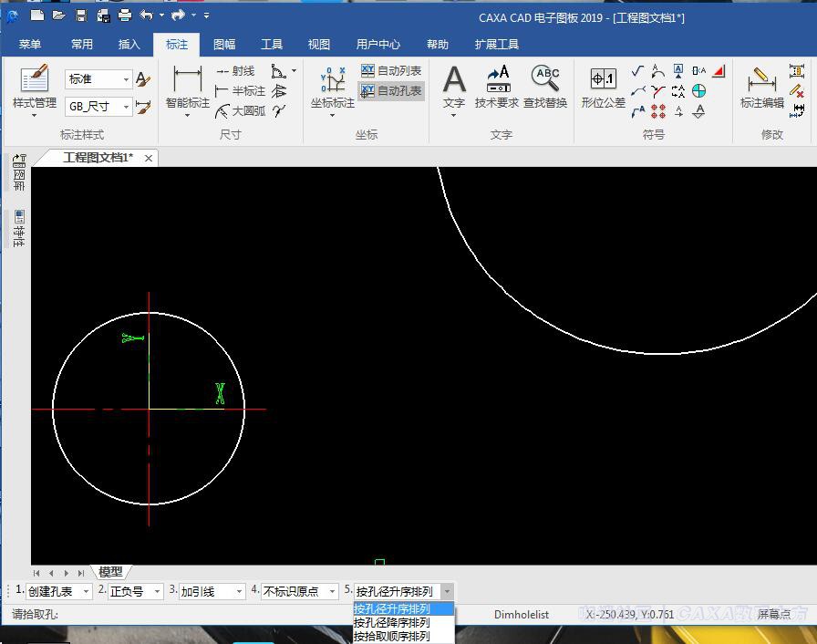
Task: Toggle the 自动列表 auto list button
Action: 391,70
